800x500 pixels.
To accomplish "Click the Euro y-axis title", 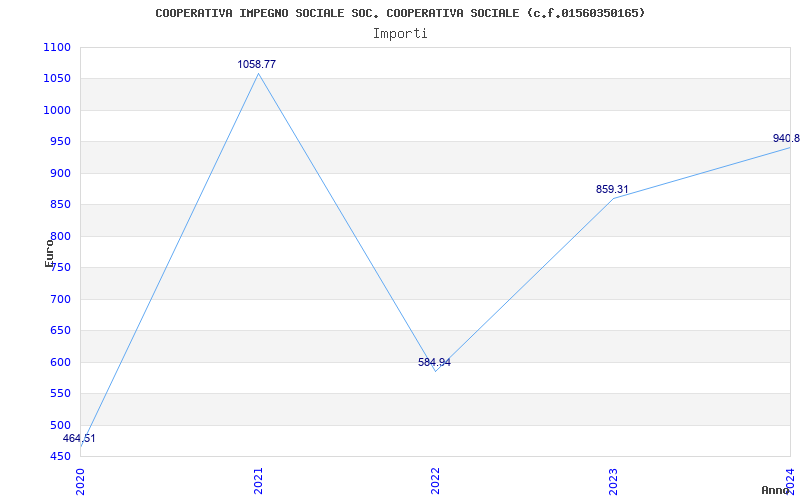I will 49,253.
